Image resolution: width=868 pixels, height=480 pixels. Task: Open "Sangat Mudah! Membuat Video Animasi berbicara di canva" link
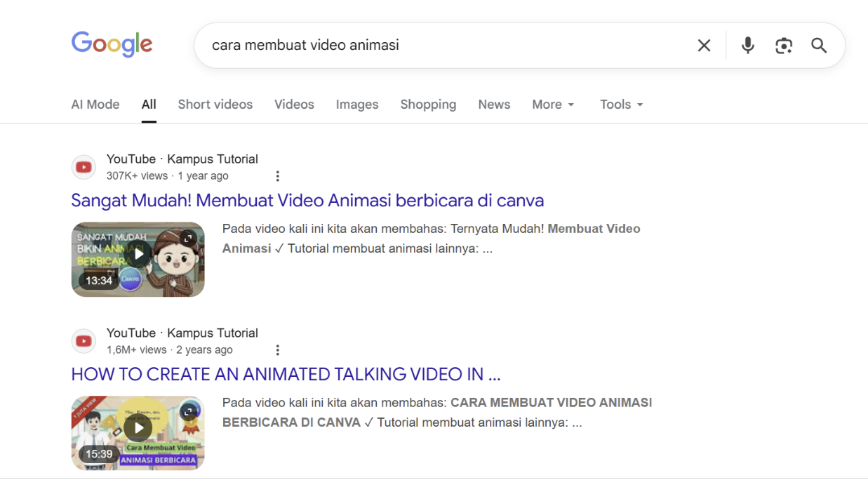point(307,201)
